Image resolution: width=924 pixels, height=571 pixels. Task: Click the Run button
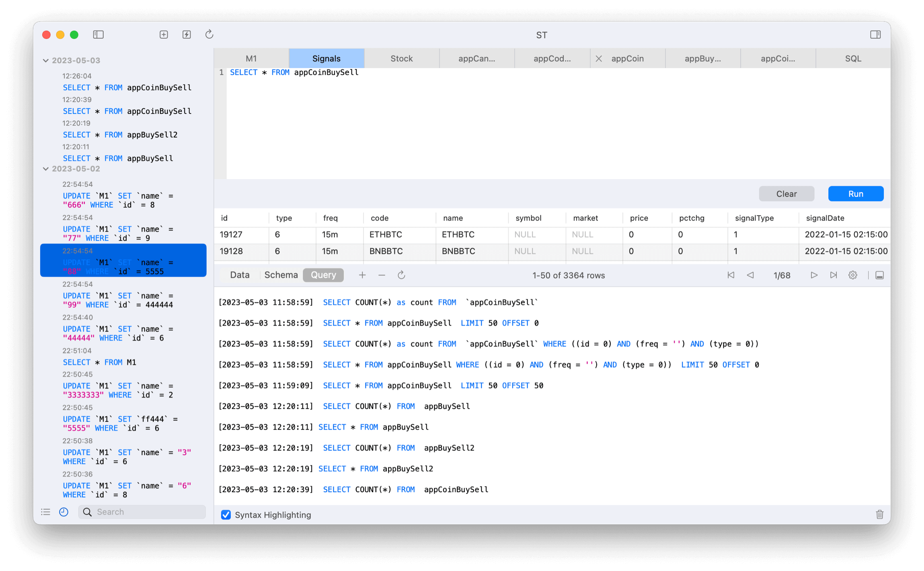pos(856,194)
